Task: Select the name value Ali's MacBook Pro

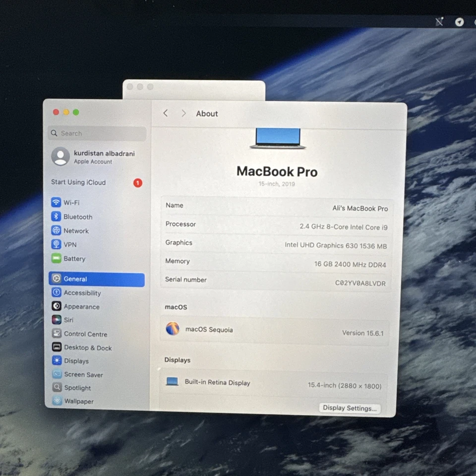Action: (x=360, y=208)
